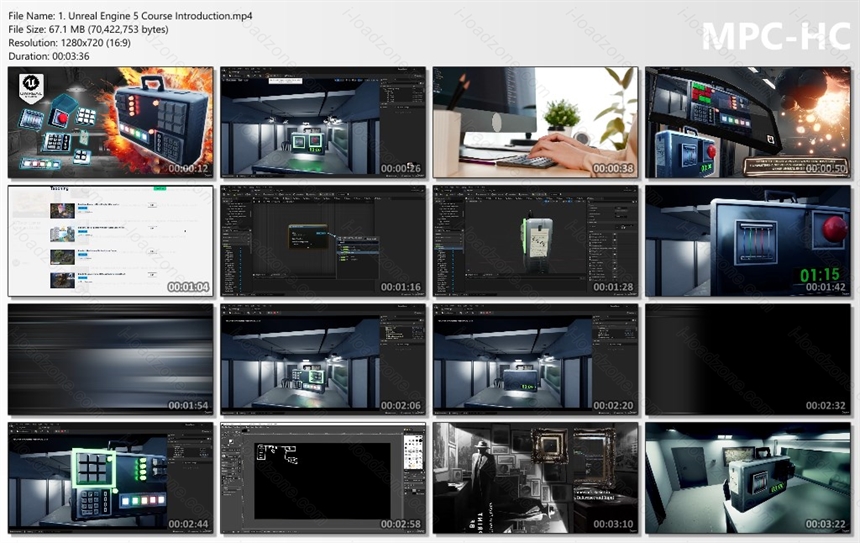The image size is (860, 543).
Task: Select the File Size 67.1 MB line
Action: [88, 30]
